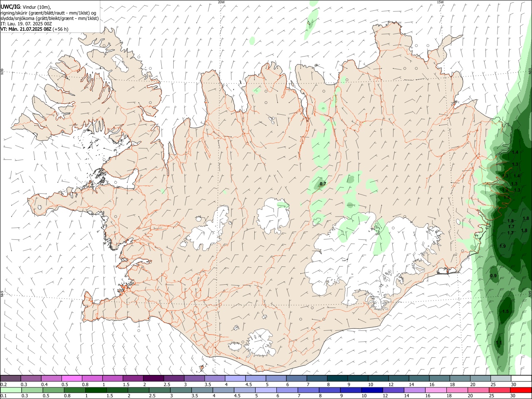
Task: Choose the deep blue swatch between 10 and 12
Action: pos(372,390)
